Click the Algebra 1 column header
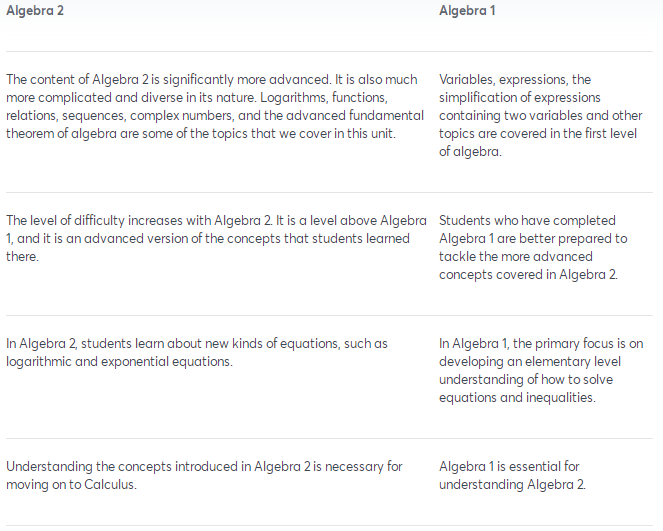Viewport: 663px width, 531px height. (467, 11)
